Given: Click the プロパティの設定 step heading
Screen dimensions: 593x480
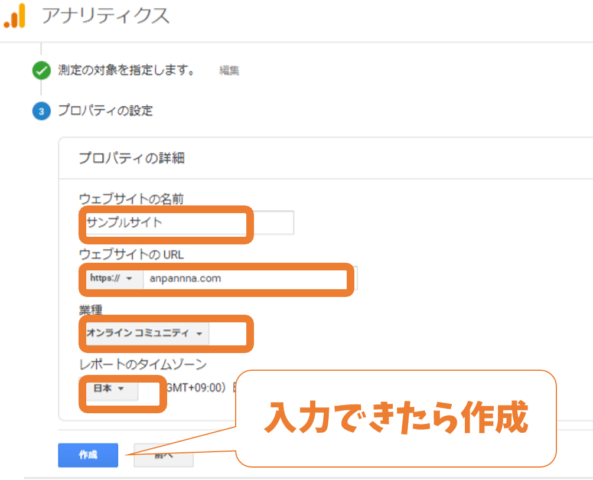Looking at the screenshot, I should pos(106,111).
